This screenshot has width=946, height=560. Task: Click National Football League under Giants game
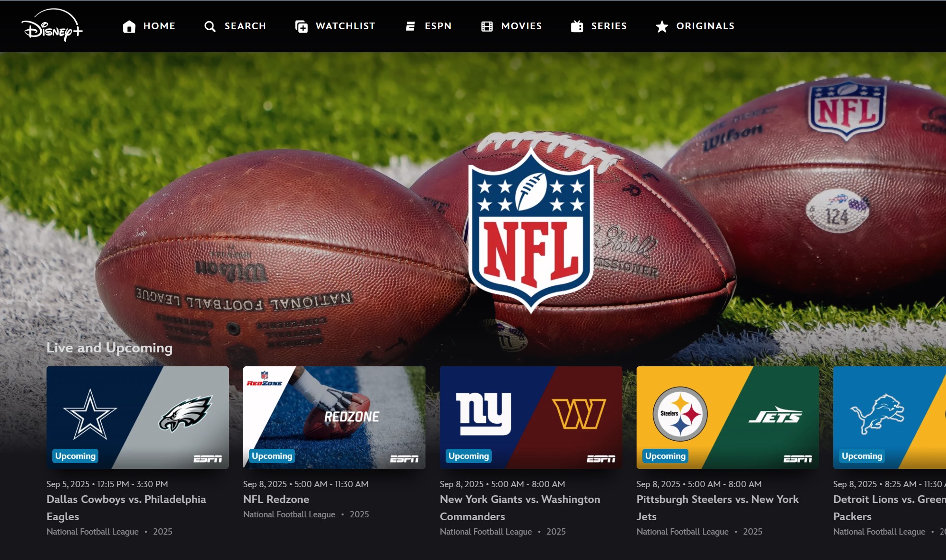486,532
